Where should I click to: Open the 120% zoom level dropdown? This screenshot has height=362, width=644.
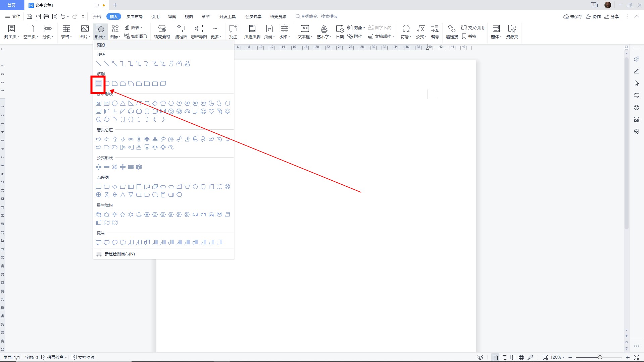557,357
